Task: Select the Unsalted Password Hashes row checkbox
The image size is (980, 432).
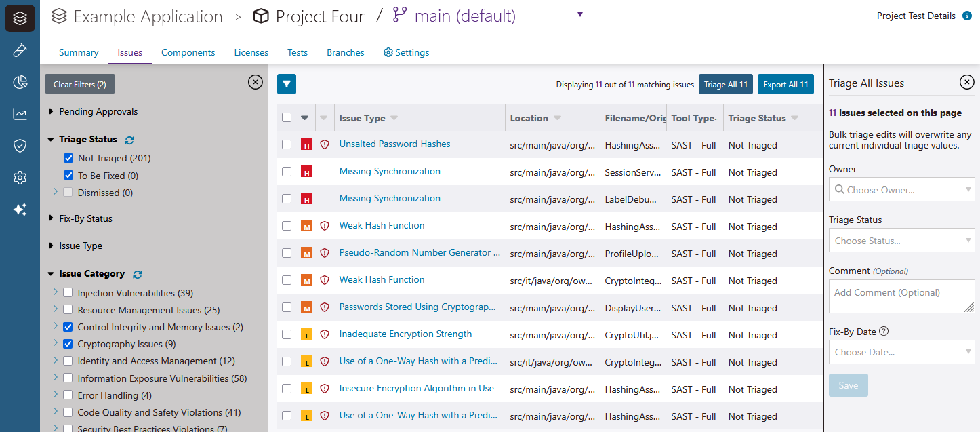Action: click(x=287, y=144)
